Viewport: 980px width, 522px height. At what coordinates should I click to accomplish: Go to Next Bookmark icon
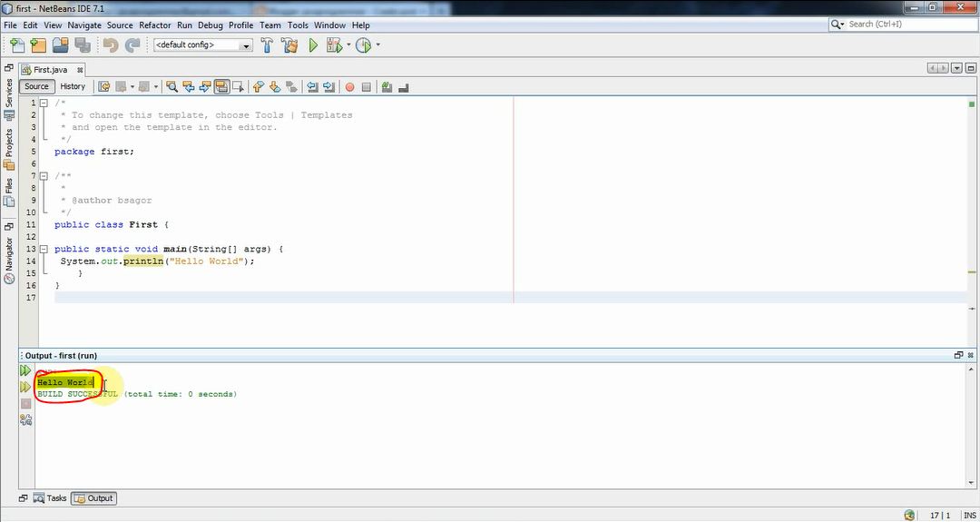(274, 87)
